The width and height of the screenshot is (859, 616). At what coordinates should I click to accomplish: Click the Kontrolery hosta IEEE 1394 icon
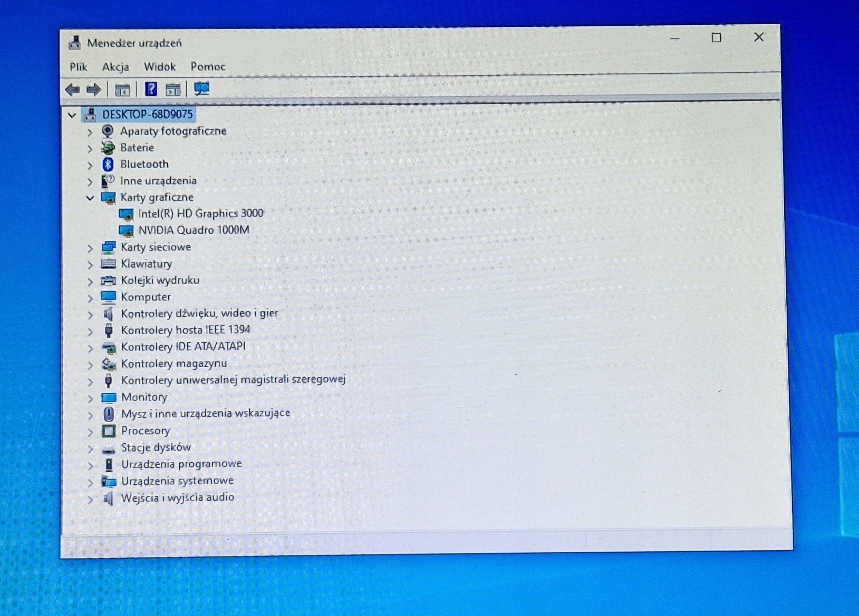pos(109,330)
